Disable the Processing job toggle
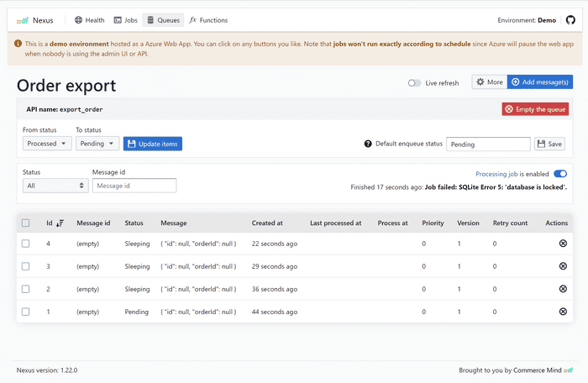Screen dimensions: 588x383 (x=560, y=174)
